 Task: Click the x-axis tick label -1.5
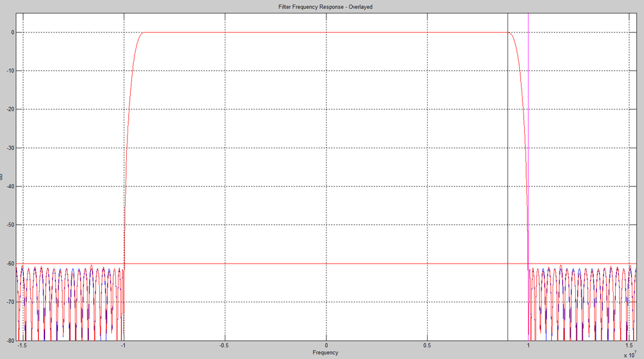22,345
